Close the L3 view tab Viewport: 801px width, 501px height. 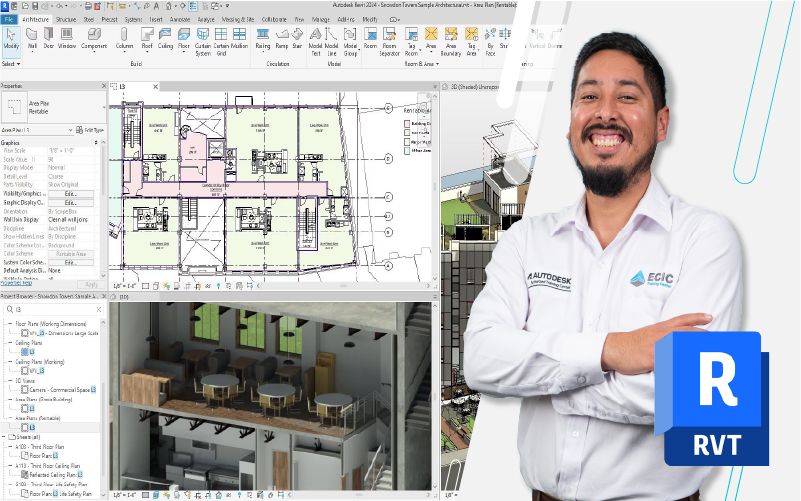[155, 87]
